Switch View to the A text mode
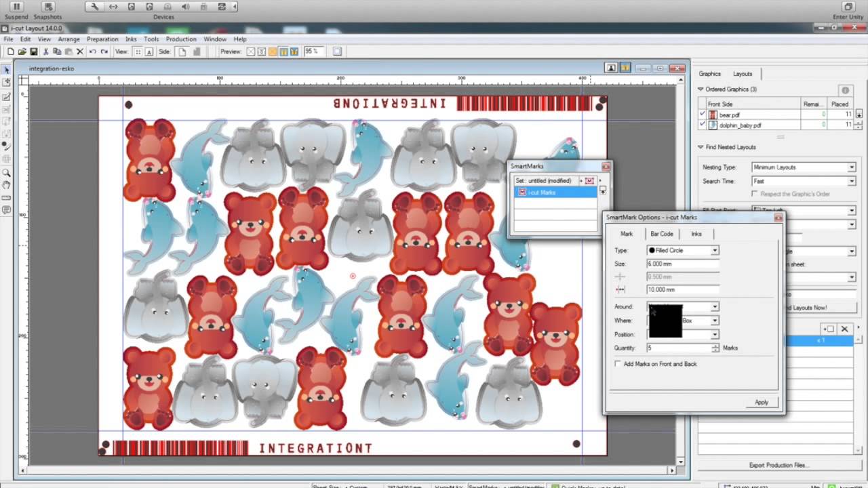The width and height of the screenshot is (868, 488). (149, 52)
